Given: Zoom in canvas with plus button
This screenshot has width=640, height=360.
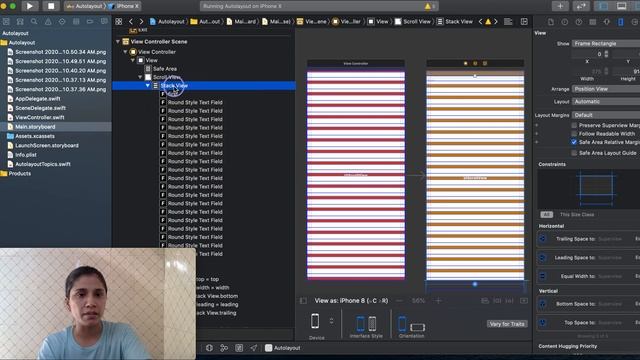Looking at the screenshot, I should (438, 301).
